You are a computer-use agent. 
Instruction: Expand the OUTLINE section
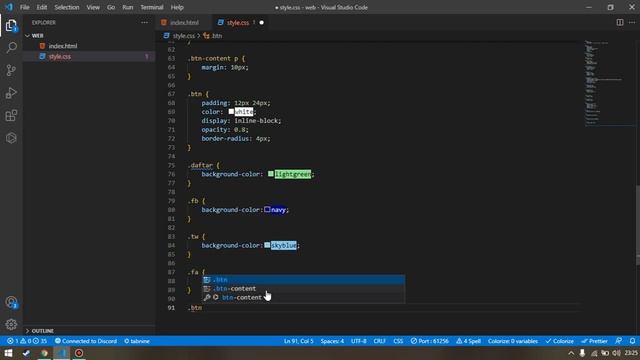coord(89,331)
